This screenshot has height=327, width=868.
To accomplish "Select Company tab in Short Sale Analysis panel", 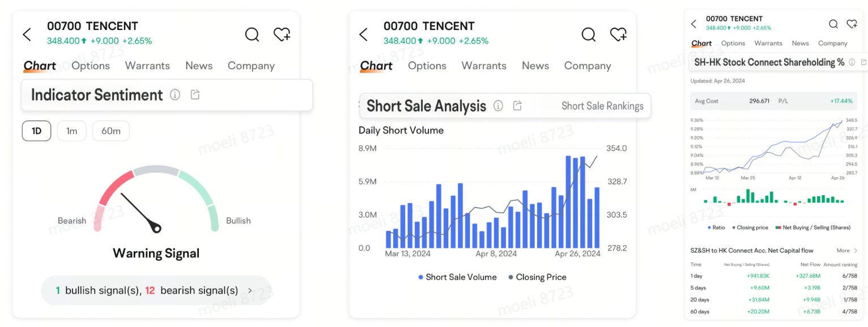I will (588, 66).
